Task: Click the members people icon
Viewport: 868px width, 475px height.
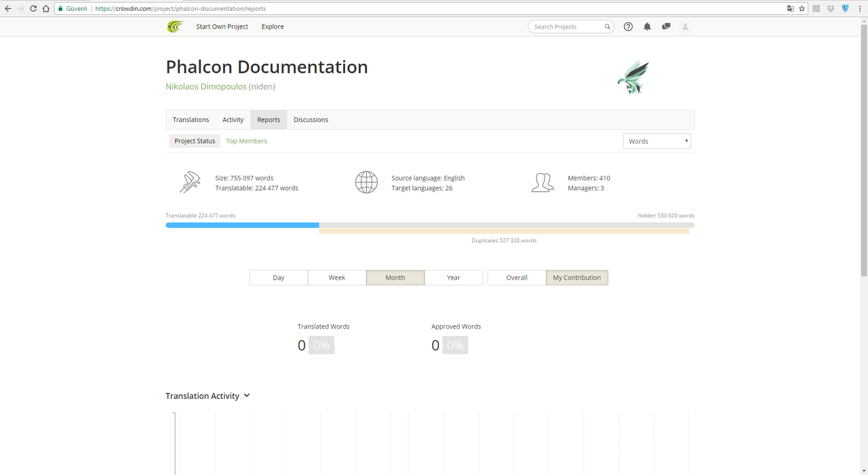Action: [x=542, y=182]
